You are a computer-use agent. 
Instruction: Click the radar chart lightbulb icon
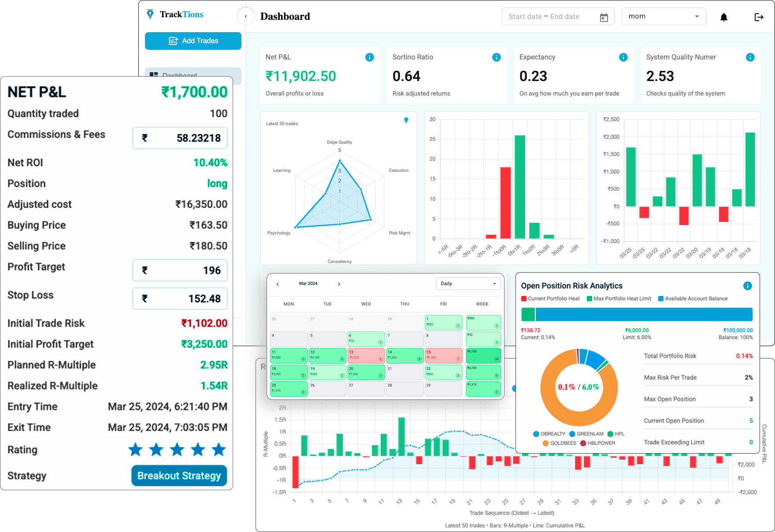406,120
